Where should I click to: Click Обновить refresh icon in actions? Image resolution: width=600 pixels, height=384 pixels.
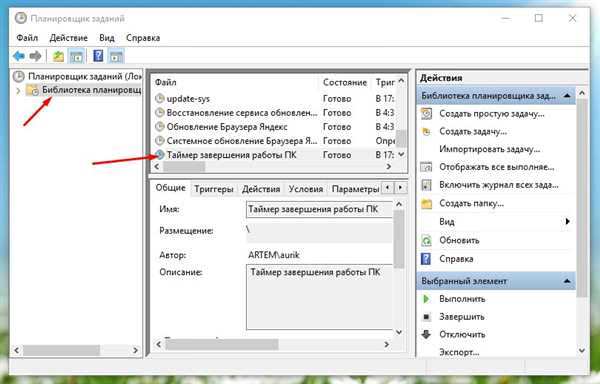click(x=426, y=241)
